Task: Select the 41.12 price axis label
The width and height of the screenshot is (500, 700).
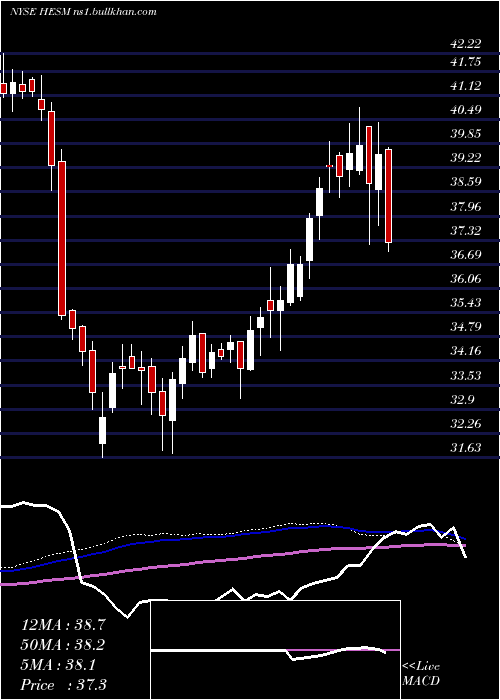Action: pos(466,86)
